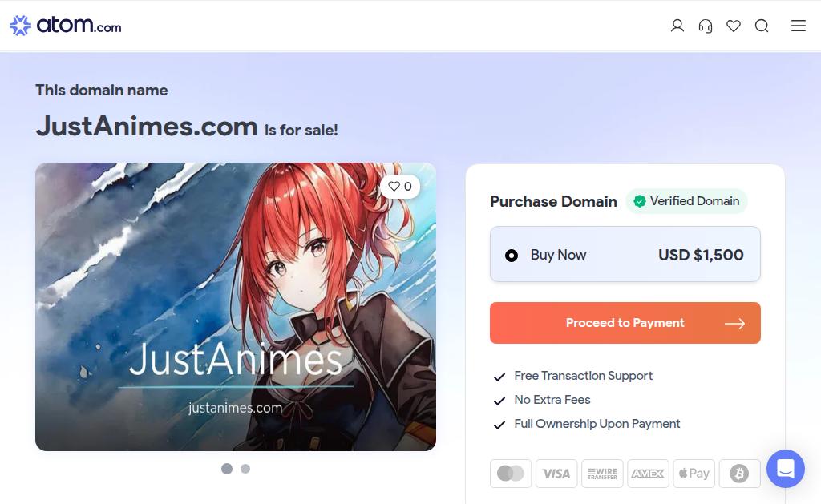Click Proceed to Payment button
Viewport: 821px width, 504px height.
pos(625,323)
